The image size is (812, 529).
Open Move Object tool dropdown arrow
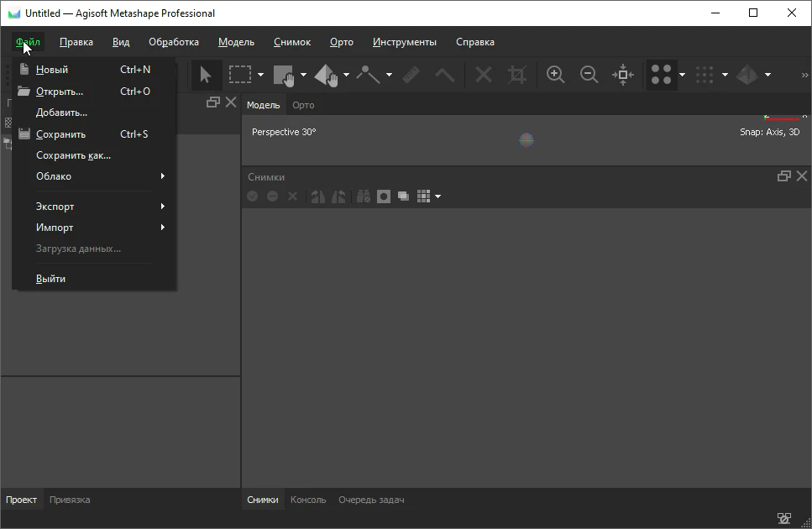(347, 75)
